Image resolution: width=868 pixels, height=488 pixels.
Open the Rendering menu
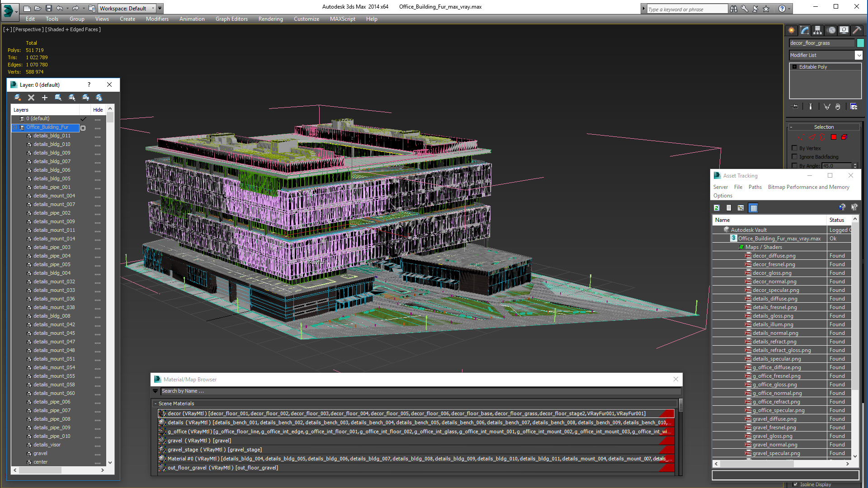coord(271,19)
